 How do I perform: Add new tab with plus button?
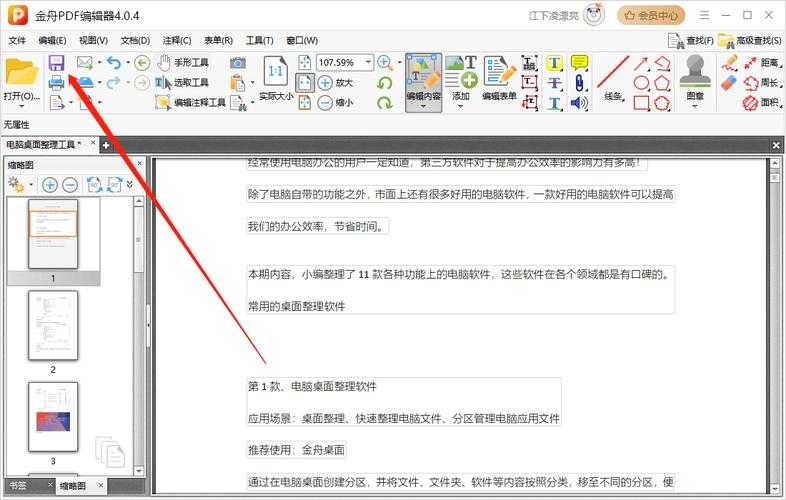105,145
